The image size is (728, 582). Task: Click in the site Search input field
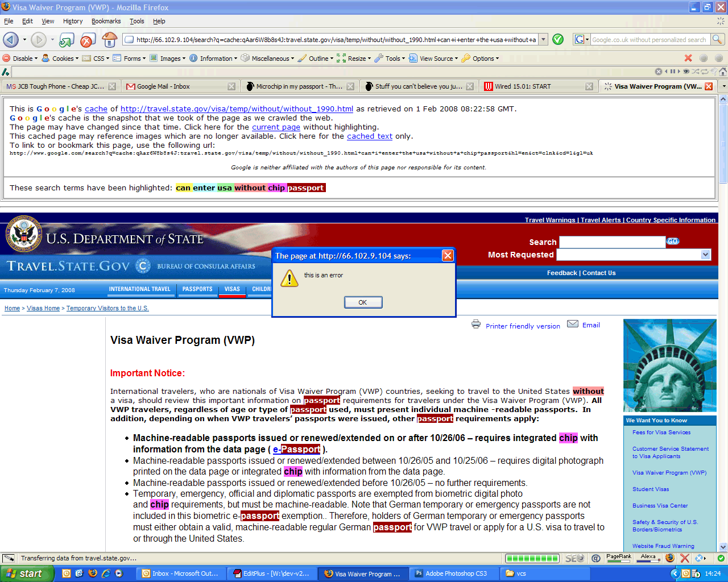612,242
